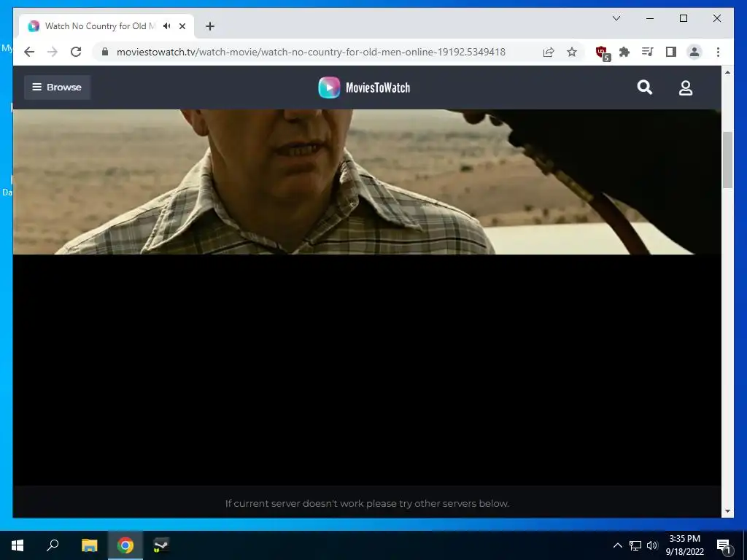The width and height of the screenshot is (747, 560).
Task: Open the clock showing 3:35 PM
Action: point(684,545)
